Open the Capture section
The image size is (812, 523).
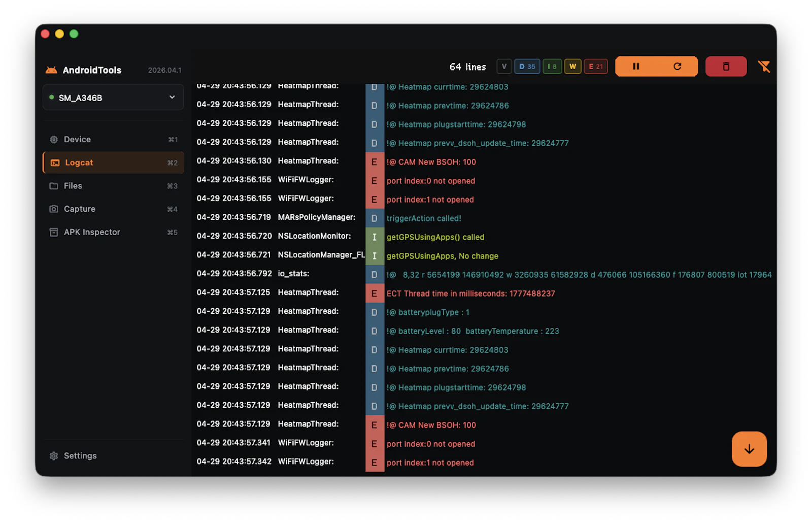coord(113,209)
